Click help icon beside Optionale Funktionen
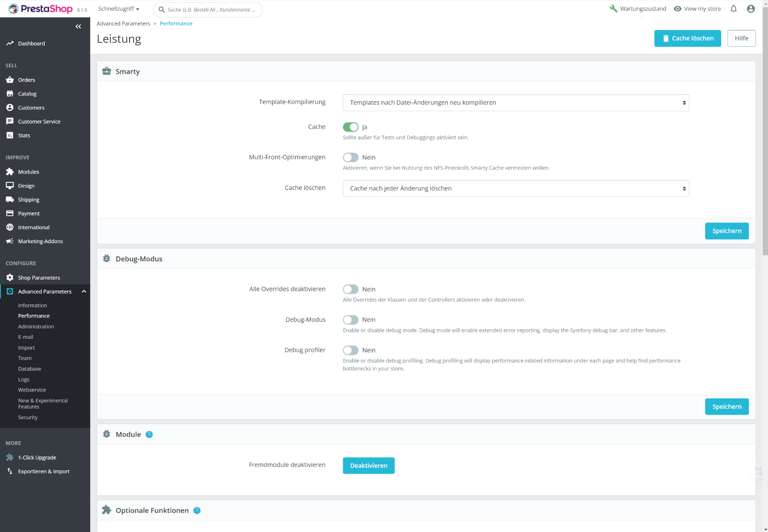Screen dimensions: 768x532 coord(197,510)
